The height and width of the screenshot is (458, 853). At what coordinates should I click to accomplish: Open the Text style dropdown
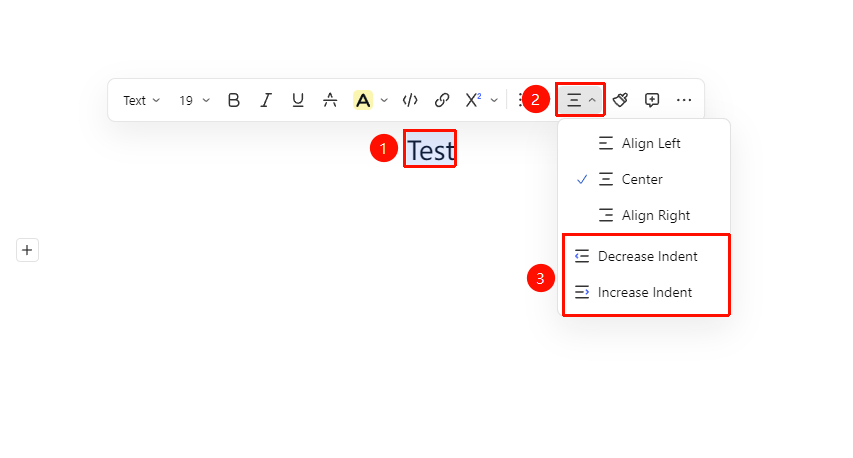[x=141, y=100]
